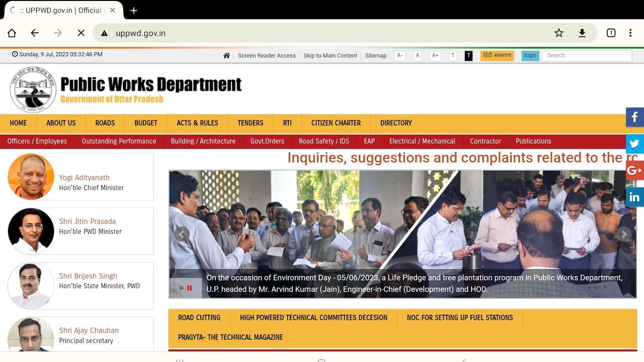Stop page loading with the X icon
This screenshot has height=362, width=644.
[x=81, y=33]
